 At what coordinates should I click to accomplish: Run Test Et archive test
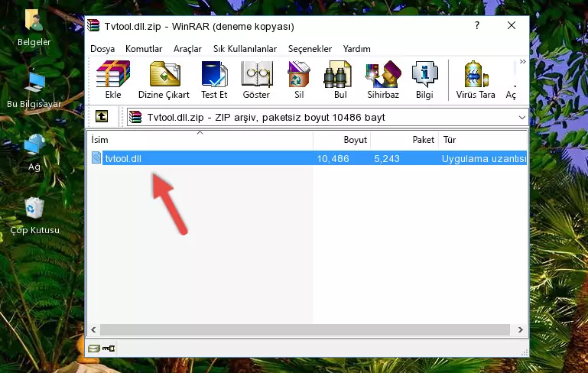pyautogui.click(x=214, y=79)
